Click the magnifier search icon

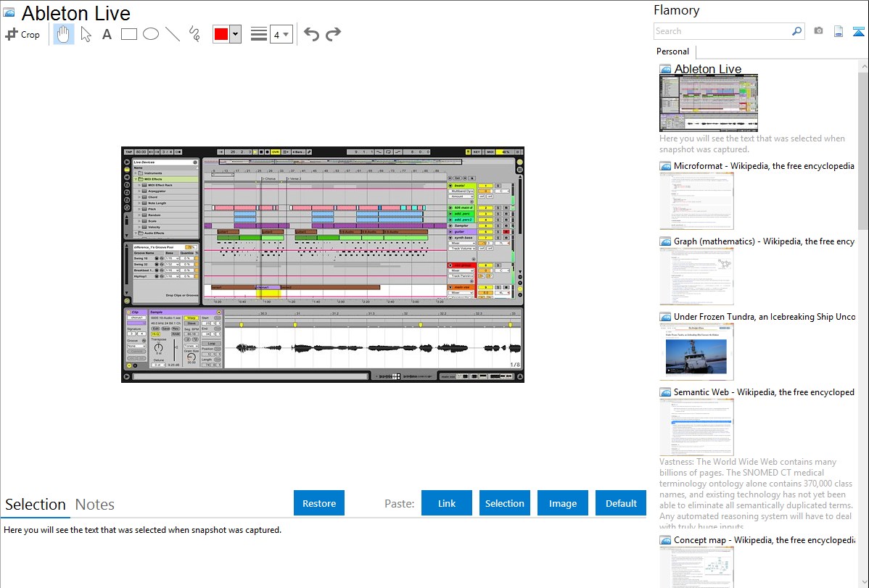(796, 31)
